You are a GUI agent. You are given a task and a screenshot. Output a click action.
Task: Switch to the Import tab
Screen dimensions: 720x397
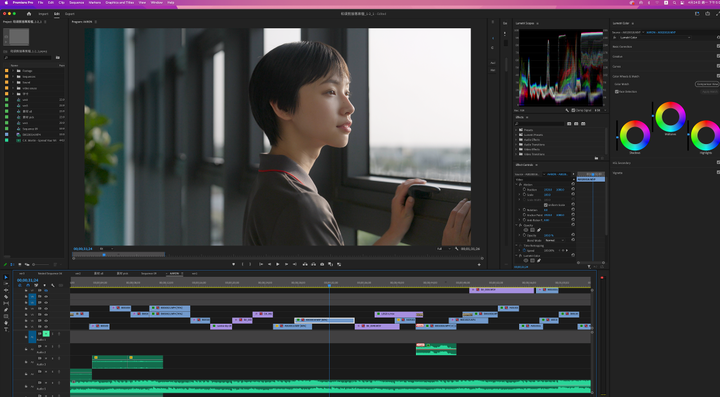(x=43, y=14)
